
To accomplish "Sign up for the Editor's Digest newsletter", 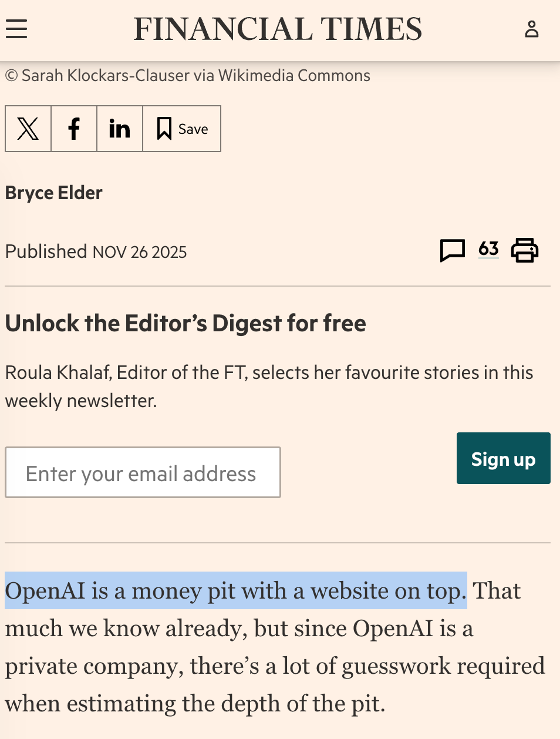I will coord(503,458).
